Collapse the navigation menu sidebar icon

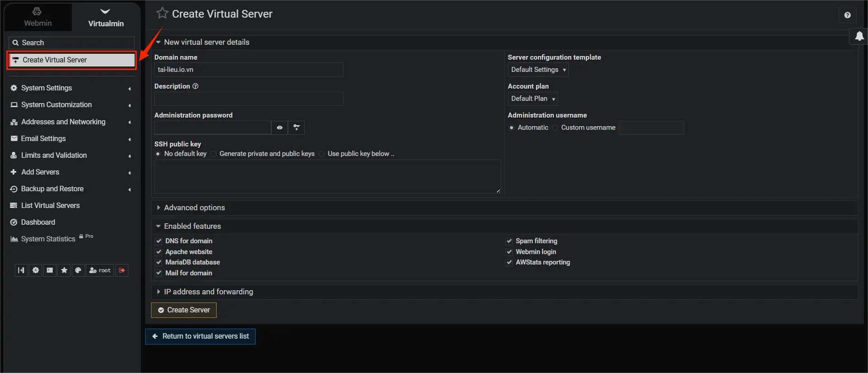(21, 270)
